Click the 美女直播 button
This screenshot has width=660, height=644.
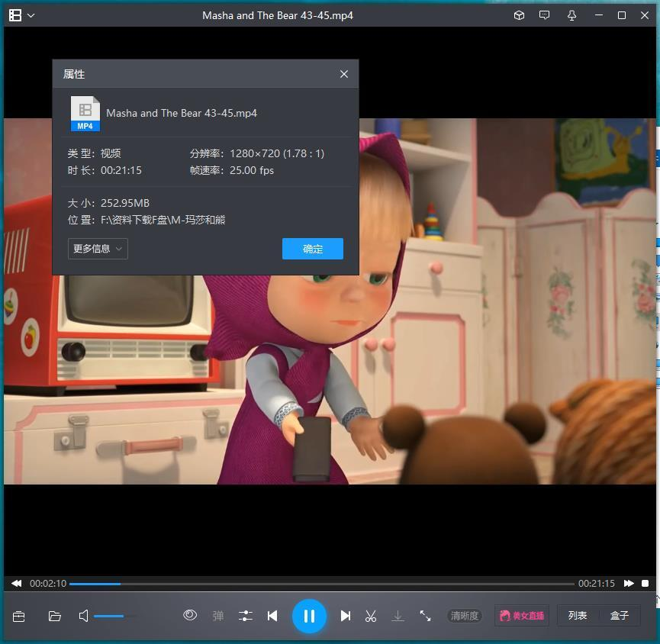tap(522, 616)
